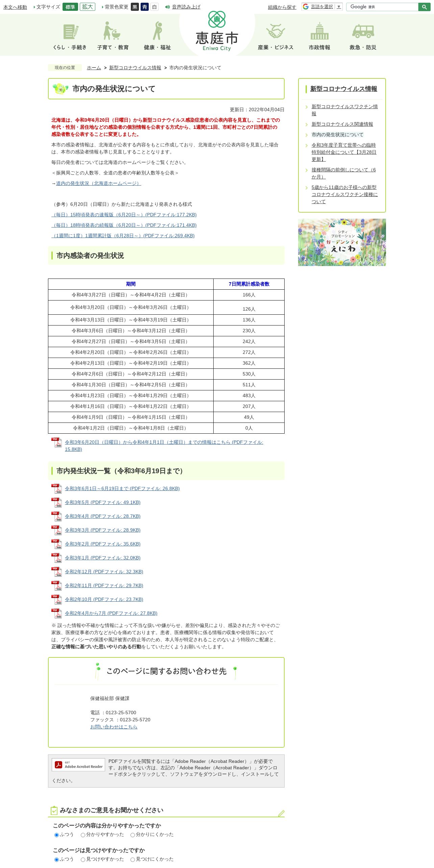Click sidebar 市内の発生状況について current item
The image size is (434, 868).
(337, 135)
